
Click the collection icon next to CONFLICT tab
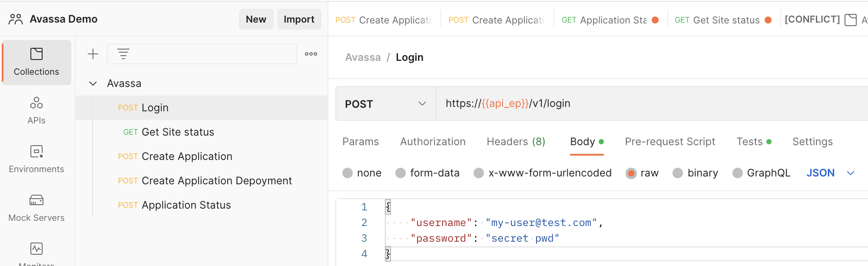(x=850, y=20)
